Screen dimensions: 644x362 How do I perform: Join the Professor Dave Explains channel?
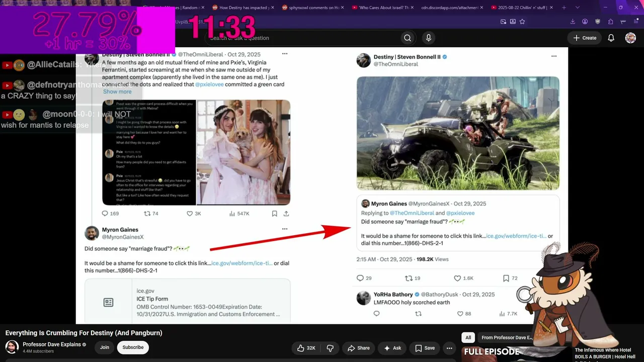(x=105, y=347)
